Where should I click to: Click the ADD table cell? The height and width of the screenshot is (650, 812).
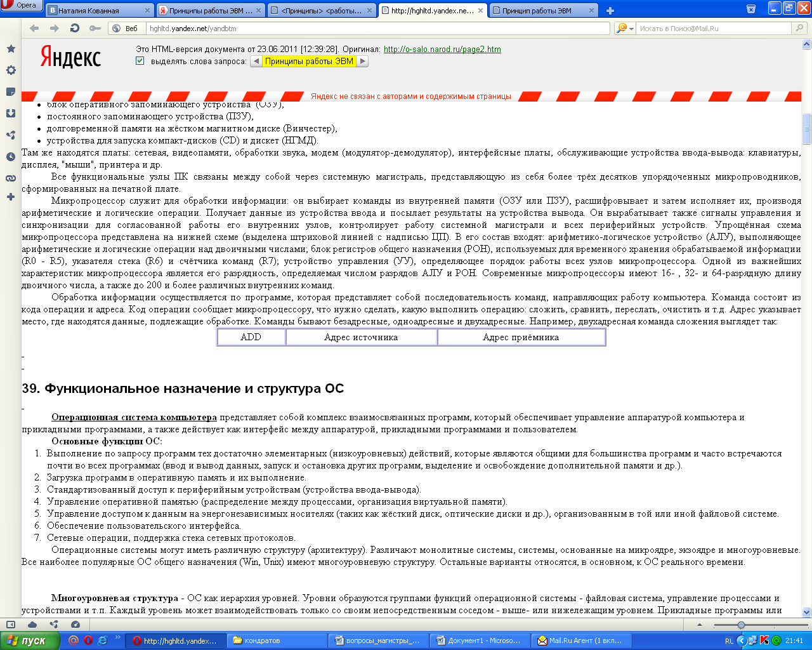pos(251,337)
